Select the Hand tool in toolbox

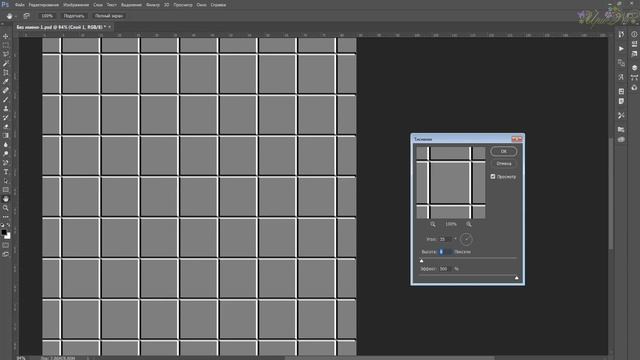[x=6, y=199]
